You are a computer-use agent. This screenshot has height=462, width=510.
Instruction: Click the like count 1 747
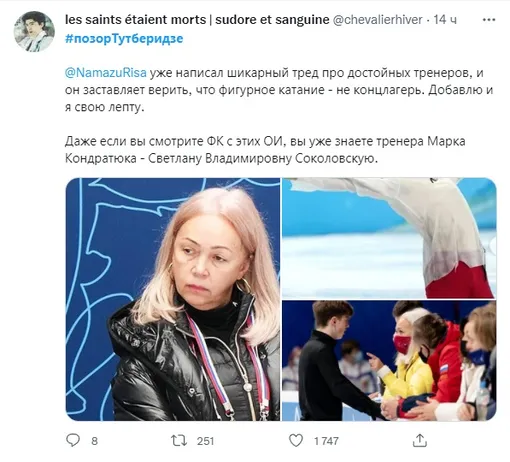pos(326,441)
